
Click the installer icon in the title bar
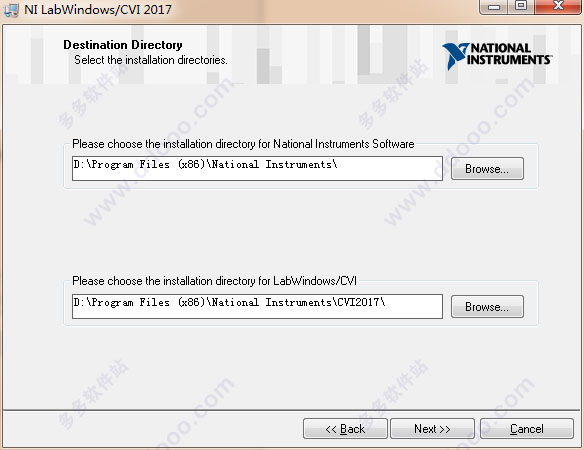tap(10, 10)
